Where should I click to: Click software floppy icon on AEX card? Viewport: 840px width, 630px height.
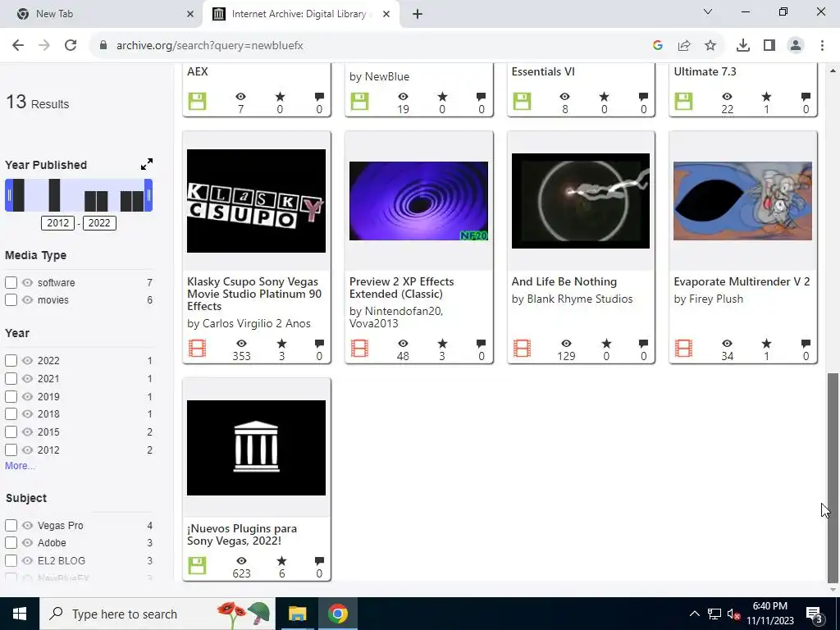[197, 101]
